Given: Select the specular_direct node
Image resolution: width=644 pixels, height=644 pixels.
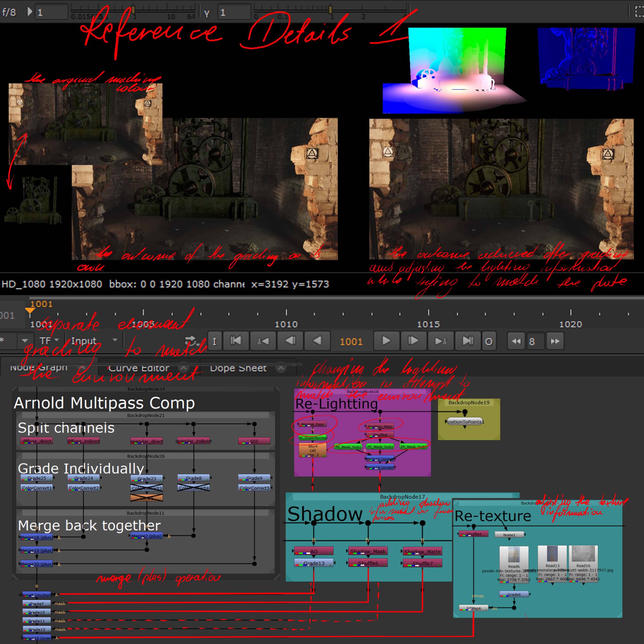Looking at the screenshot, I should (x=147, y=441).
